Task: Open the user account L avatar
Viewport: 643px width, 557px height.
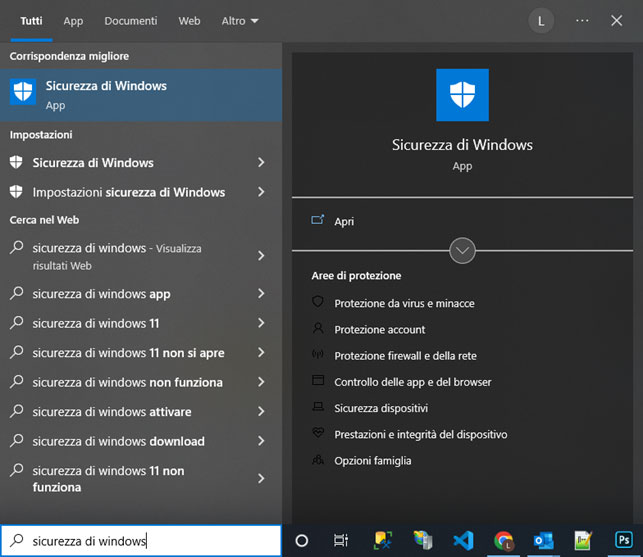Action: pos(541,21)
